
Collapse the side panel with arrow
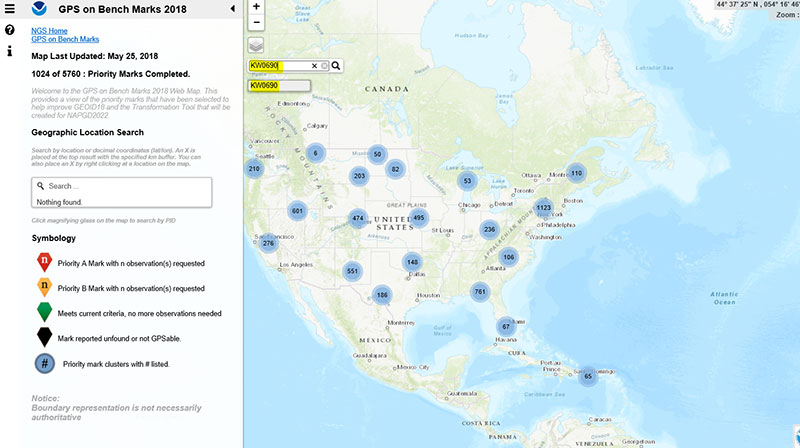pyautogui.click(x=233, y=9)
